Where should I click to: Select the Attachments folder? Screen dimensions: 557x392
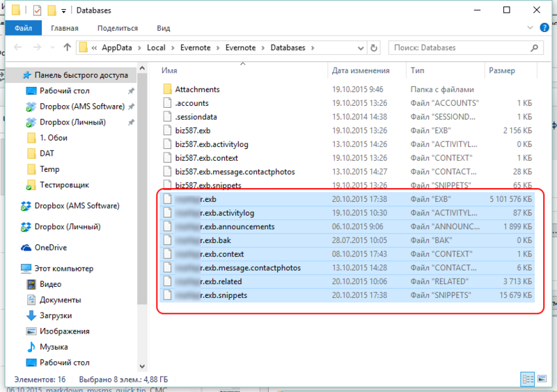point(197,89)
